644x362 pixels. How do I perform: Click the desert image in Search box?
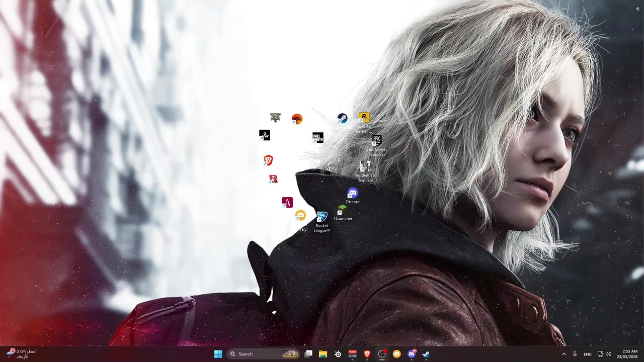290,354
